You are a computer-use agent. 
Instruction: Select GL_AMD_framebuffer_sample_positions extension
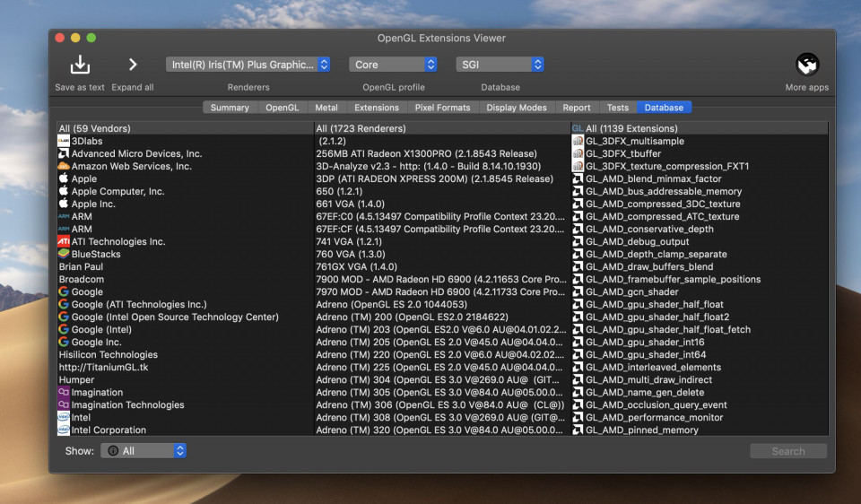(x=700, y=280)
